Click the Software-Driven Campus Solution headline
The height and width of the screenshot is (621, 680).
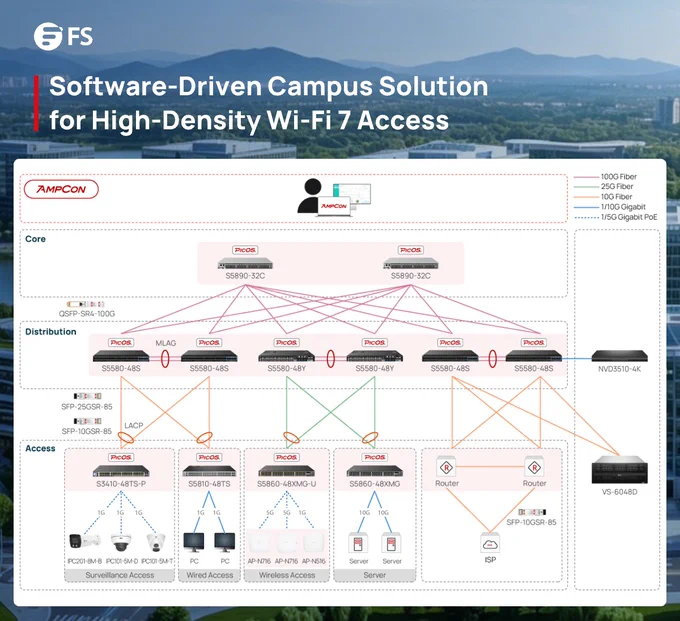[x=268, y=86]
